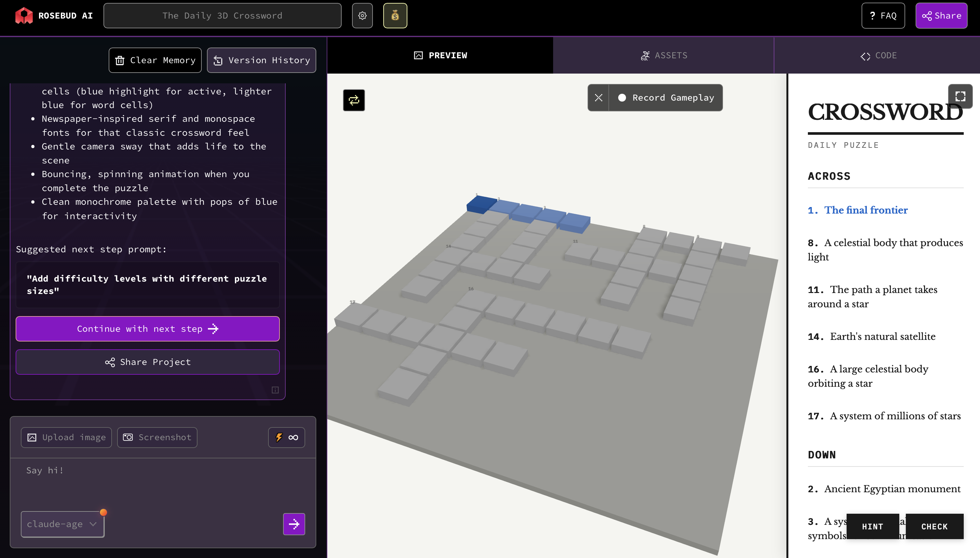This screenshot has width=980, height=558.
Task: Open project settings gear icon
Action: click(x=362, y=16)
